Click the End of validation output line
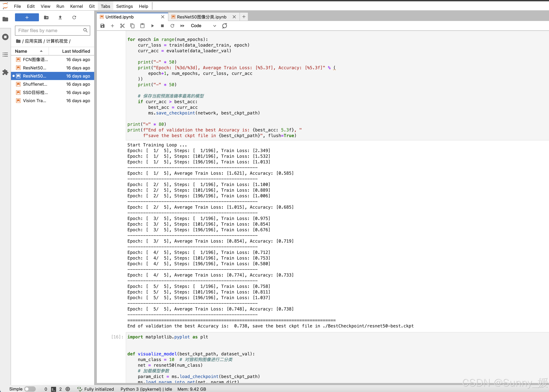 point(271,326)
